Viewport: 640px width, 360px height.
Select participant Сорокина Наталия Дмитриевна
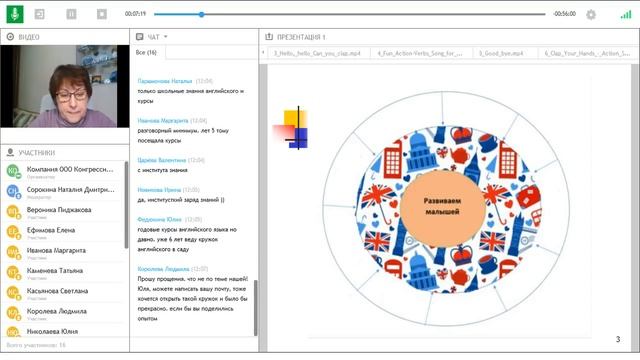[64, 191]
